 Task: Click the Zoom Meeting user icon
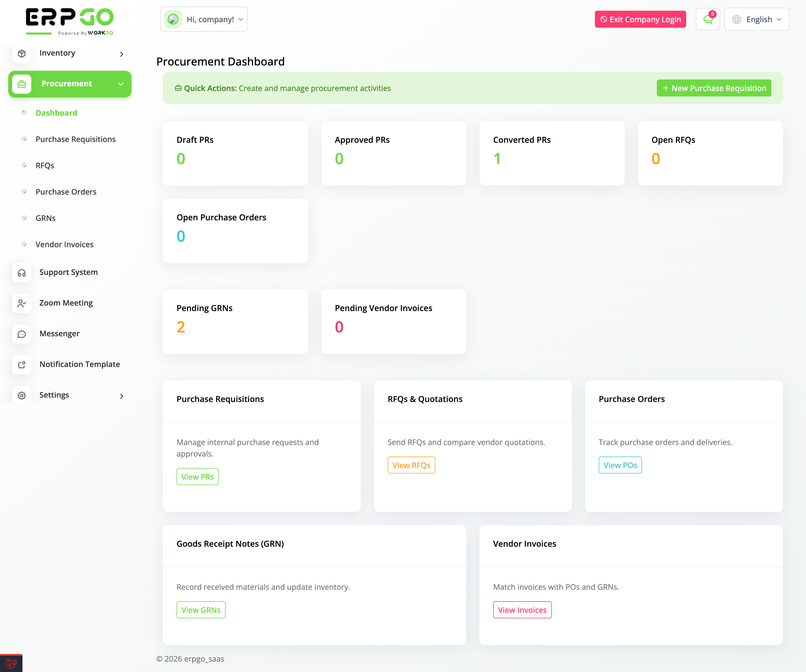[x=22, y=303]
